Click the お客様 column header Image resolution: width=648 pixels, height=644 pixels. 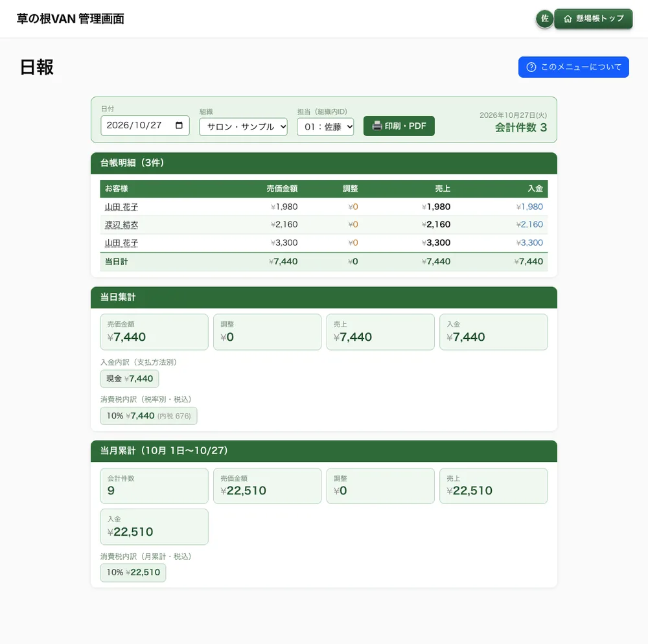click(116, 189)
